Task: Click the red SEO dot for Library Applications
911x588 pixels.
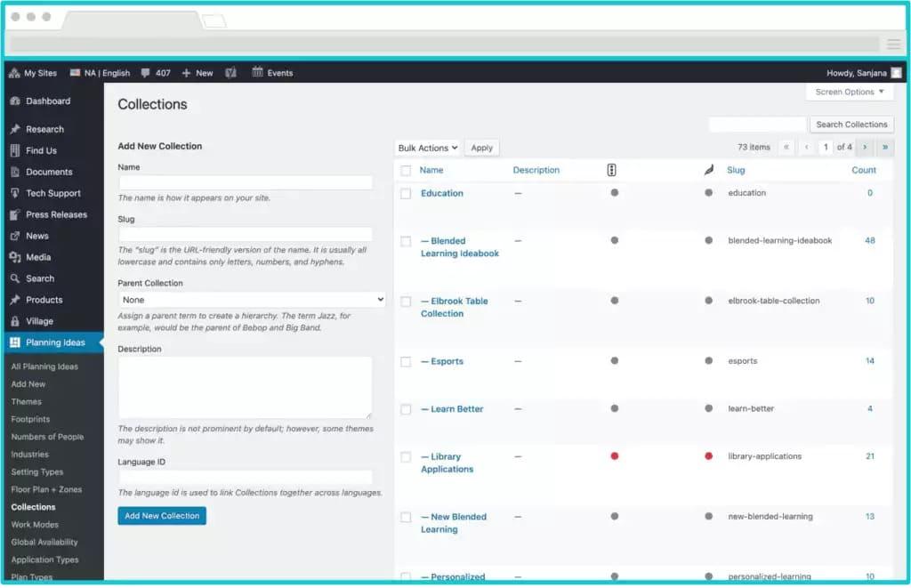Action: 615,456
